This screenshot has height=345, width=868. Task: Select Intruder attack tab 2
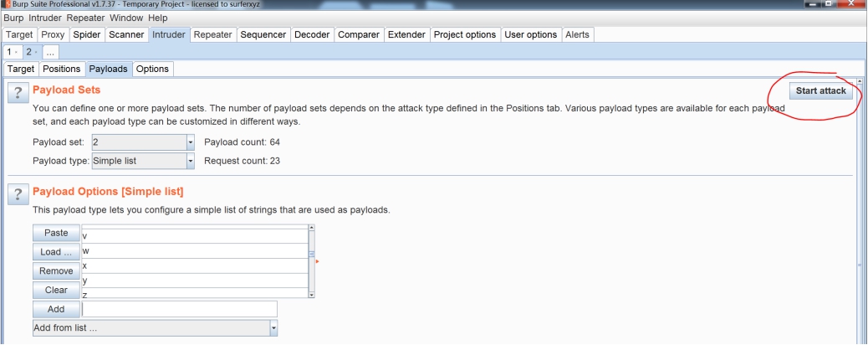[x=32, y=52]
